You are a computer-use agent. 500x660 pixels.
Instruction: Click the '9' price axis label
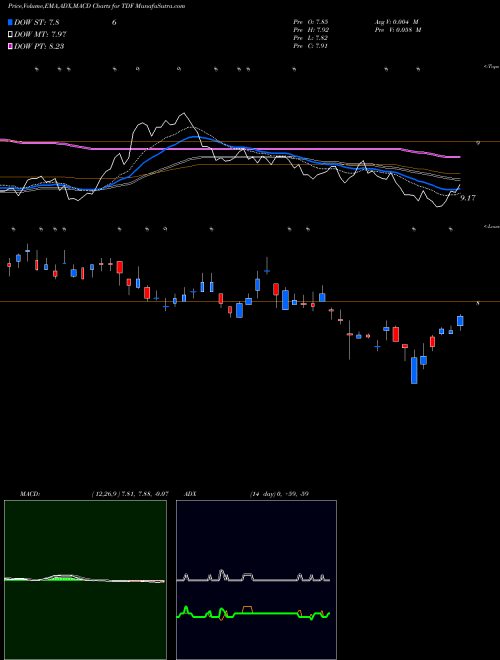(x=478, y=143)
